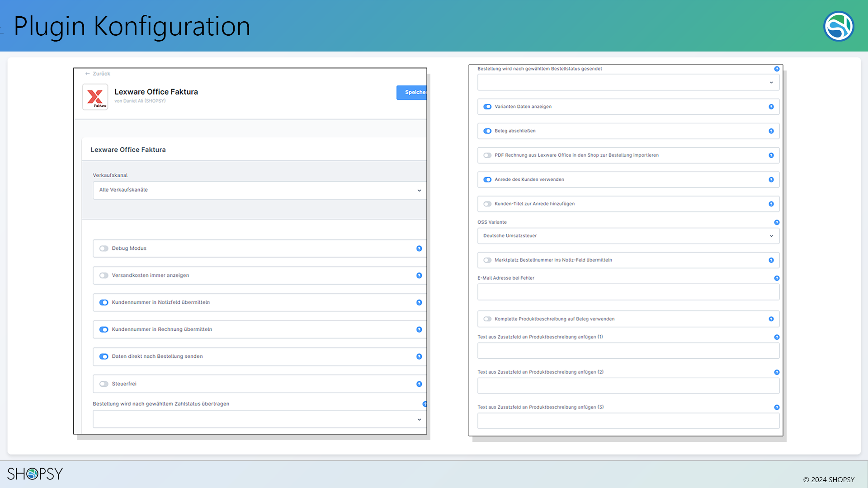Toggle the Debug Modus switch
This screenshot has height=488, width=868.
(x=104, y=249)
